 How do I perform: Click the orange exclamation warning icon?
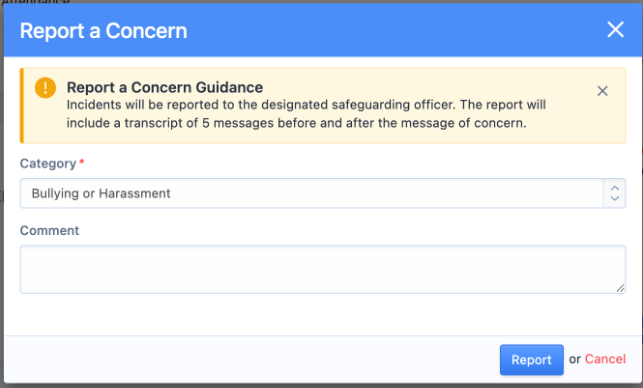tap(45, 88)
